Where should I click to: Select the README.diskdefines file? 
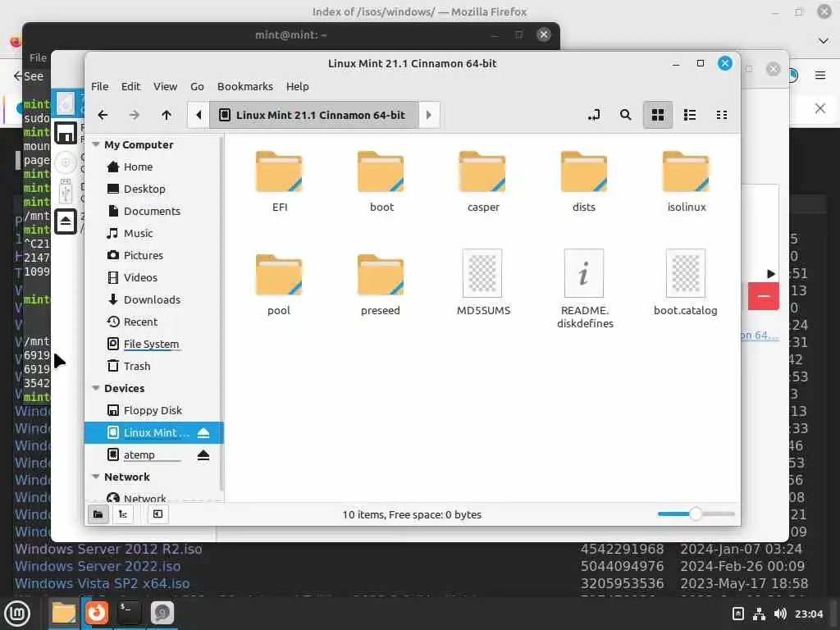pyautogui.click(x=584, y=290)
